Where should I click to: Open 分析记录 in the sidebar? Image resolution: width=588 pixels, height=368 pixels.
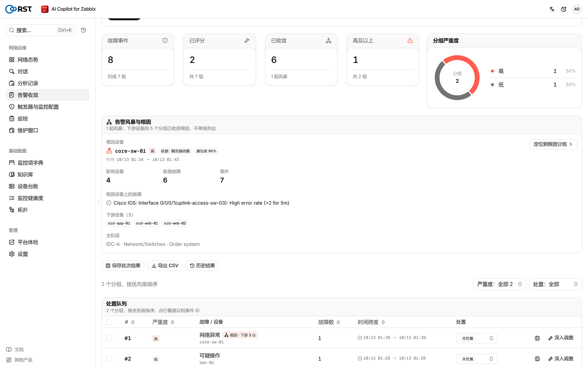tap(47, 83)
